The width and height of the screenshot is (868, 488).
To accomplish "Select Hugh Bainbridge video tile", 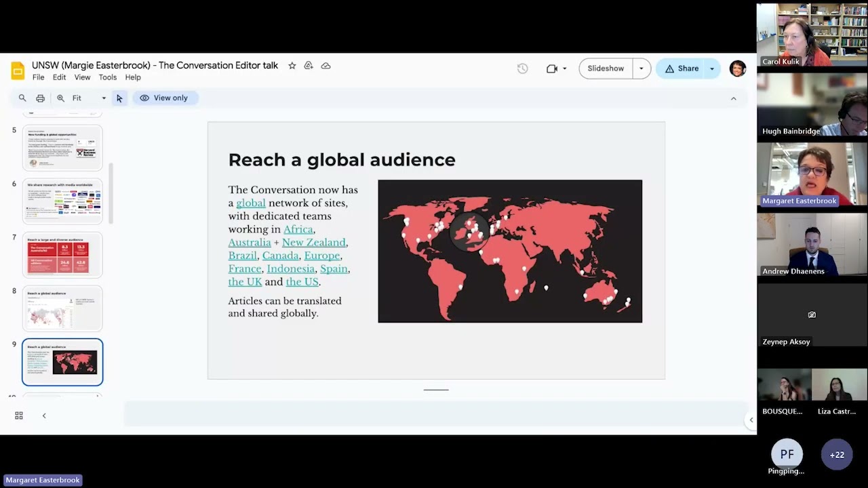I will coord(812,105).
